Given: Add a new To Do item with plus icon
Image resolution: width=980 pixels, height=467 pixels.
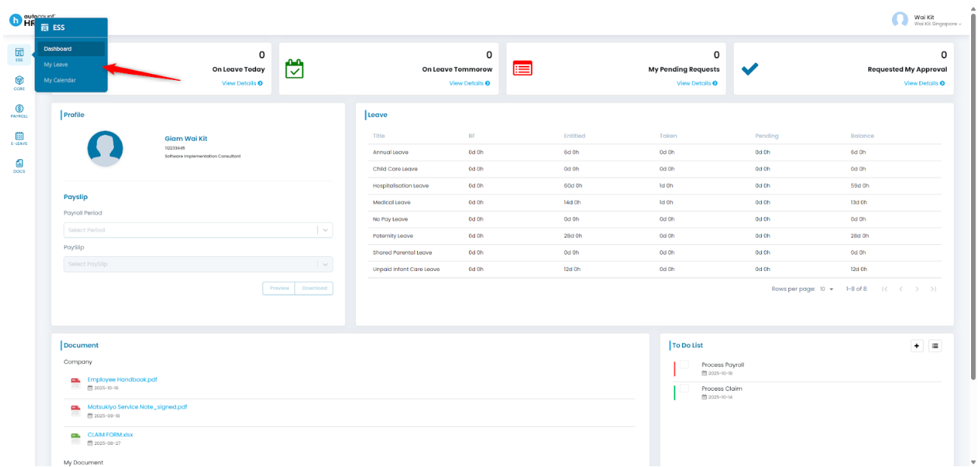Looking at the screenshot, I should (x=917, y=346).
